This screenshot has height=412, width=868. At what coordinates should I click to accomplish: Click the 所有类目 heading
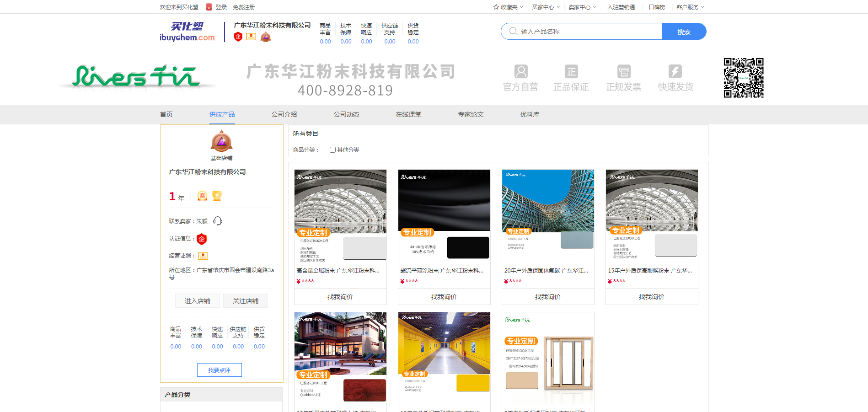[305, 134]
